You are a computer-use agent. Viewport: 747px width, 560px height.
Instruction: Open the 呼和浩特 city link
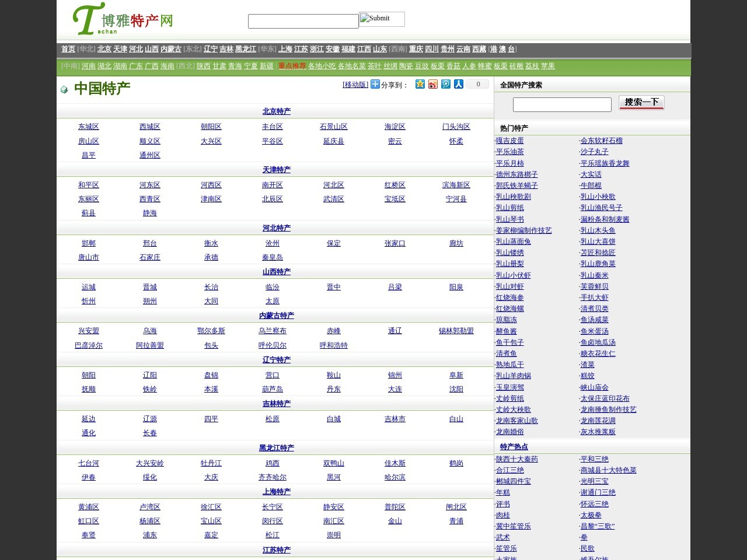pos(333,345)
